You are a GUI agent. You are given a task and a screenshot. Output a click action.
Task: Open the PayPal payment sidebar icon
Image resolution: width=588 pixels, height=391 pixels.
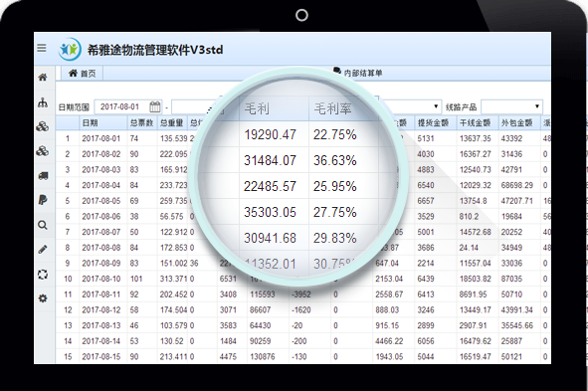(x=43, y=200)
